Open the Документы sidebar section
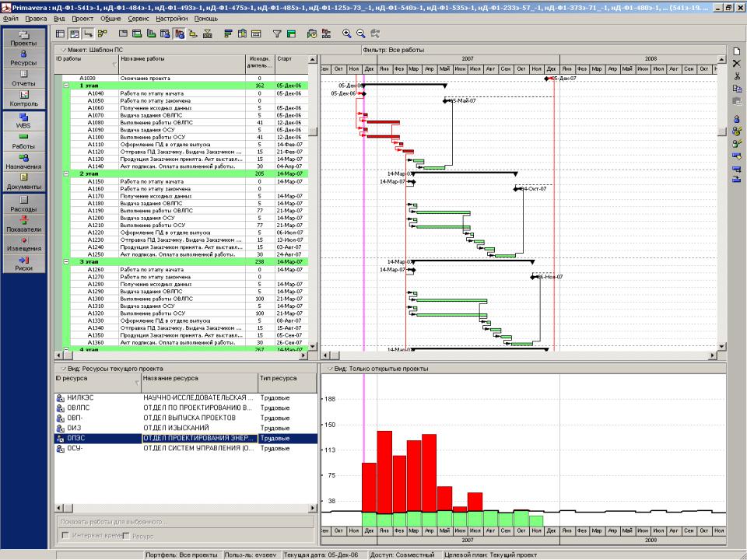Screen dimensions: 747x560 click(24, 182)
